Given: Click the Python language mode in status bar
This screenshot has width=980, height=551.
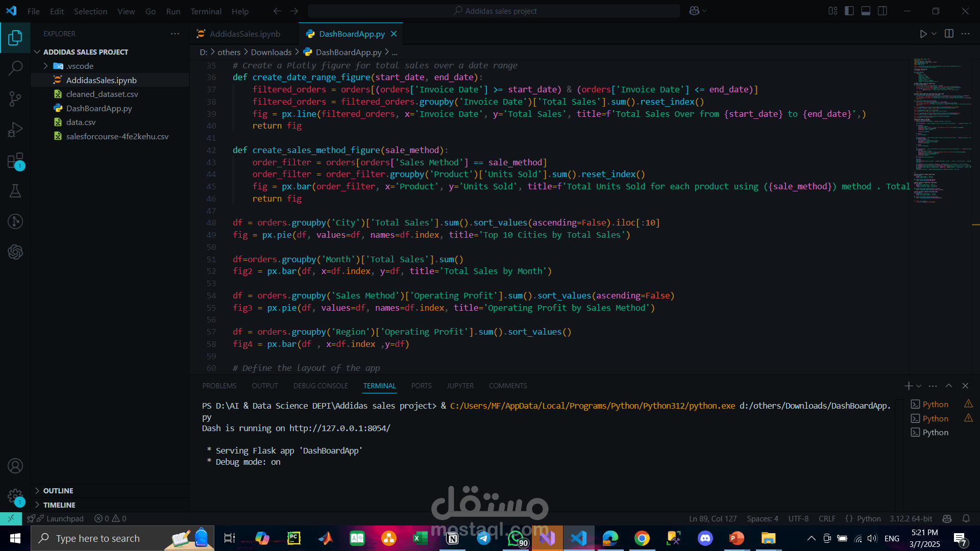Looking at the screenshot, I should (x=868, y=518).
